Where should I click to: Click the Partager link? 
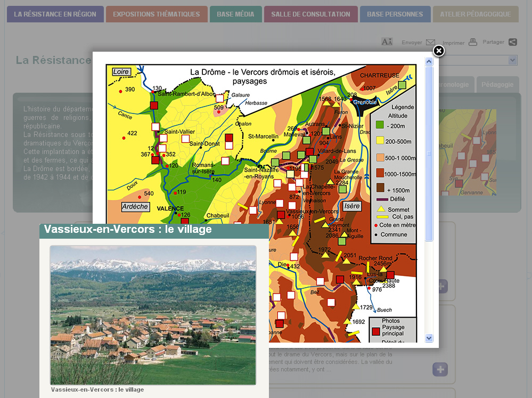tap(493, 42)
